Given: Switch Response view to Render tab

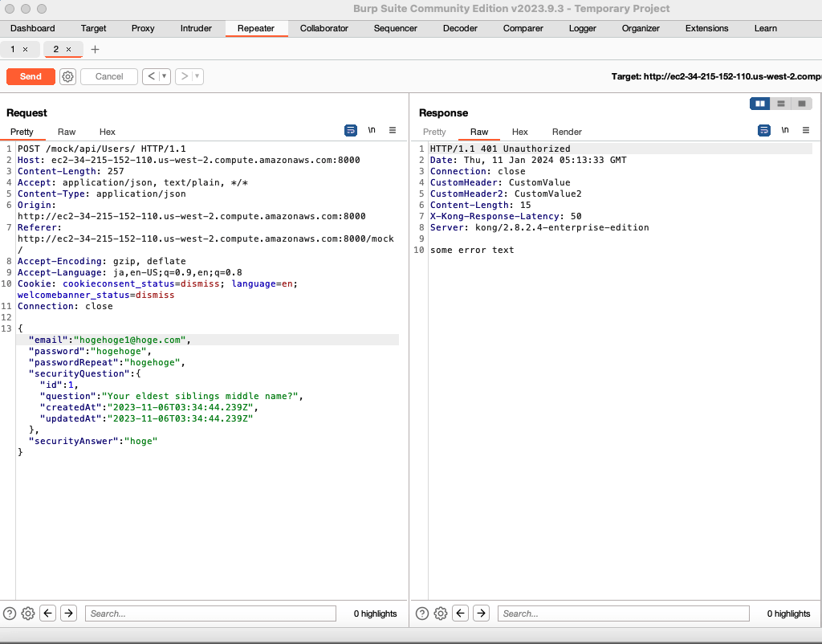Looking at the screenshot, I should 567,132.
